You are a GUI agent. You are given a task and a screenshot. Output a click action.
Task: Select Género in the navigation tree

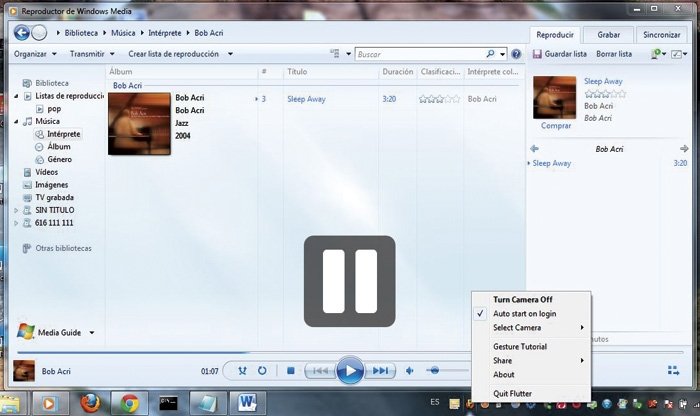pyautogui.click(x=59, y=159)
